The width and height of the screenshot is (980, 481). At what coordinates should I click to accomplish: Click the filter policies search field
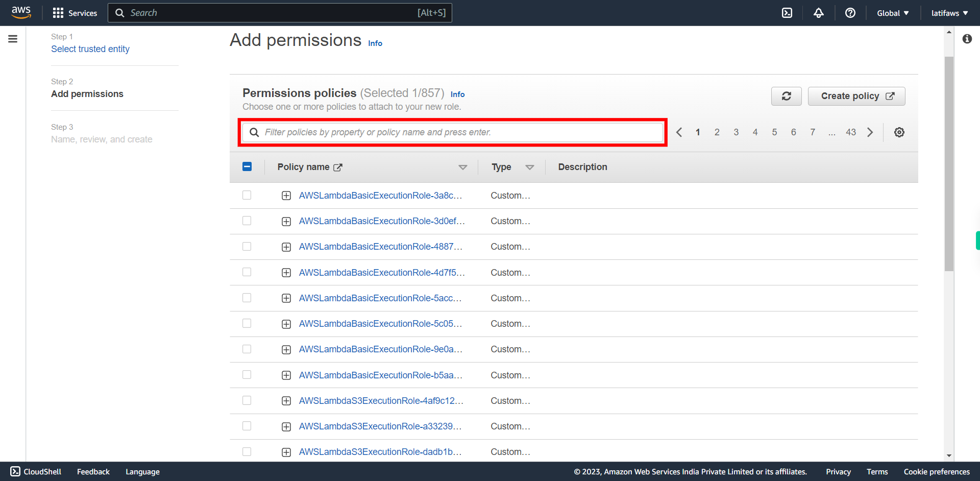point(453,132)
